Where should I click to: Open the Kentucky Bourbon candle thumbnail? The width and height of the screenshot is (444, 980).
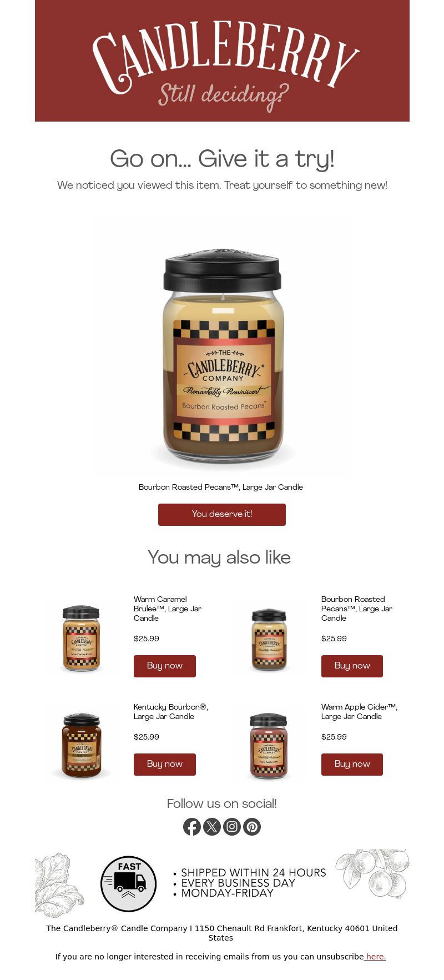82,746
